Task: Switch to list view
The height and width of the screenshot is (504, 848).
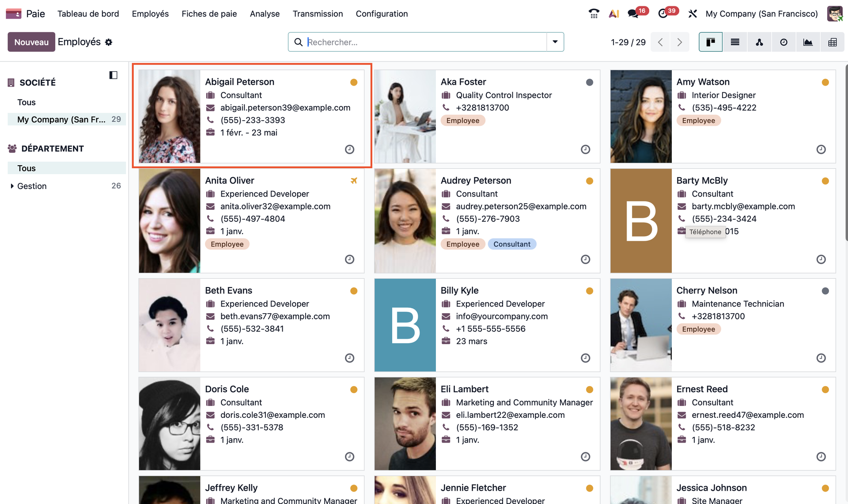Action: pyautogui.click(x=735, y=42)
